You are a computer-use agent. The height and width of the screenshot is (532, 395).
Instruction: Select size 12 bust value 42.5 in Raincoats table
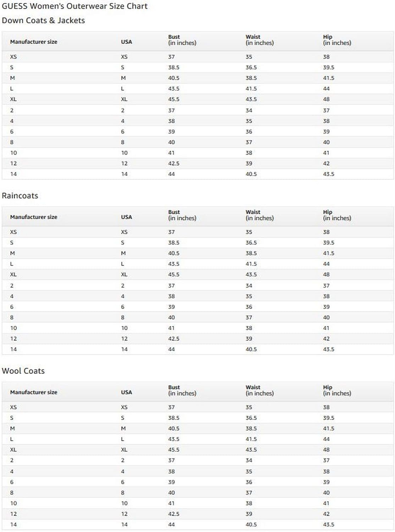(174, 339)
